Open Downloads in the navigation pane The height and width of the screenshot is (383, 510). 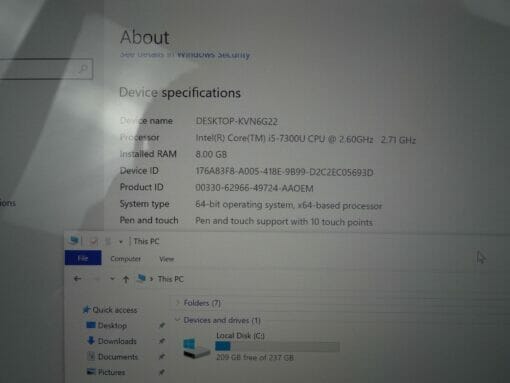point(117,341)
